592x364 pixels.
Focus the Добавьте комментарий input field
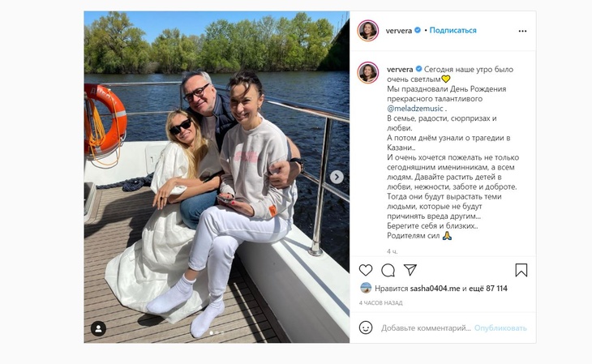click(x=426, y=328)
